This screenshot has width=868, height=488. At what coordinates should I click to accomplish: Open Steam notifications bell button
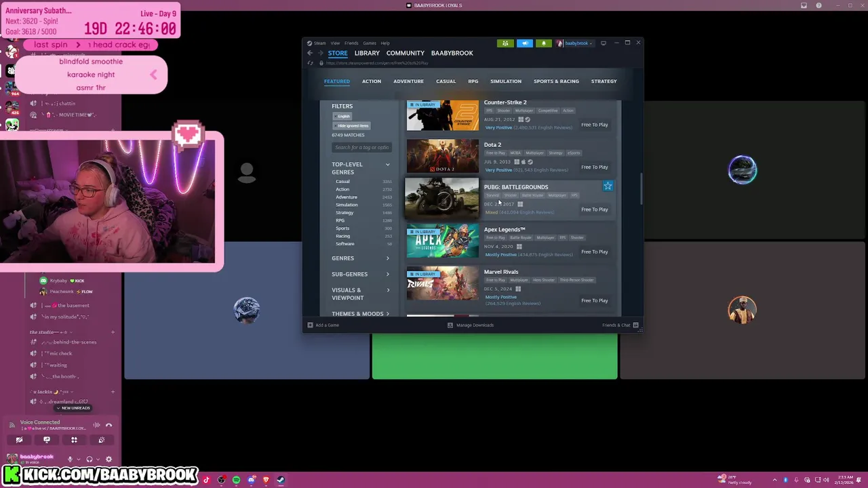[x=543, y=43]
